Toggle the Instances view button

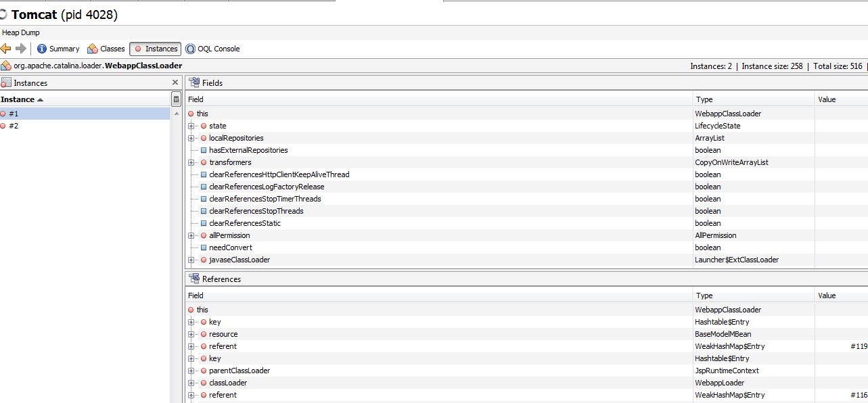pyautogui.click(x=155, y=49)
